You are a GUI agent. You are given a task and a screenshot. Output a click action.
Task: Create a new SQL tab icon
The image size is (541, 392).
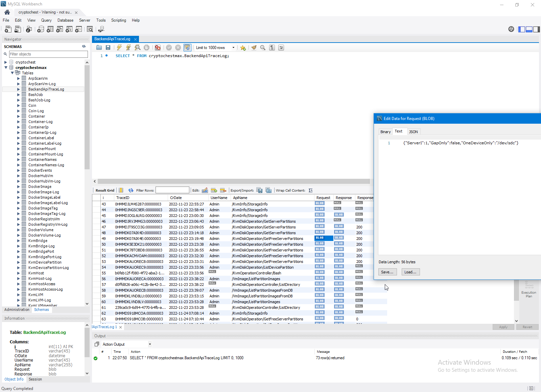point(8,29)
